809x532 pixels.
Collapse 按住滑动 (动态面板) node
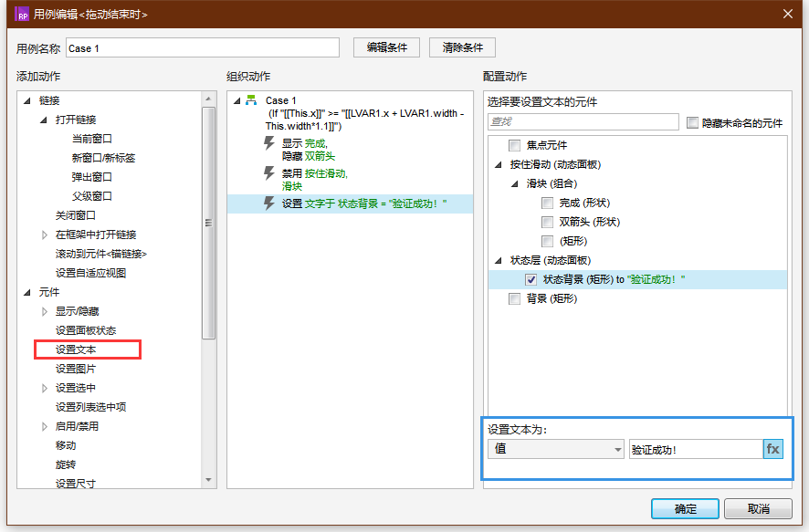(499, 164)
